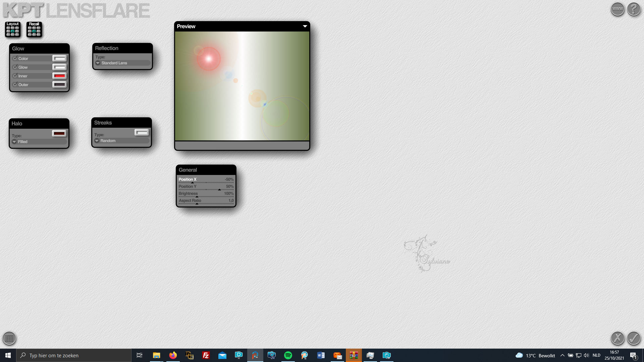The width and height of the screenshot is (644, 362).
Task: Open the monitor graph app in taskbar
Action: click(x=370, y=355)
